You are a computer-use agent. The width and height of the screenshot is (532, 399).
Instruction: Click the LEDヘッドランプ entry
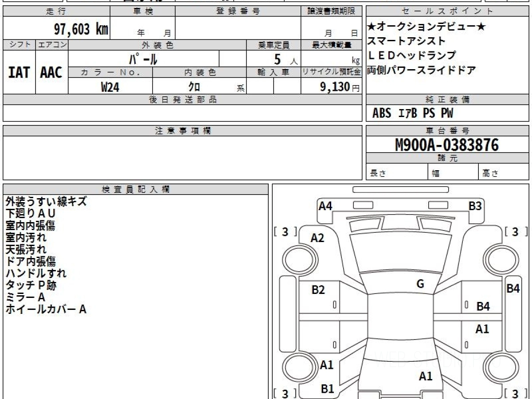pyautogui.click(x=412, y=55)
